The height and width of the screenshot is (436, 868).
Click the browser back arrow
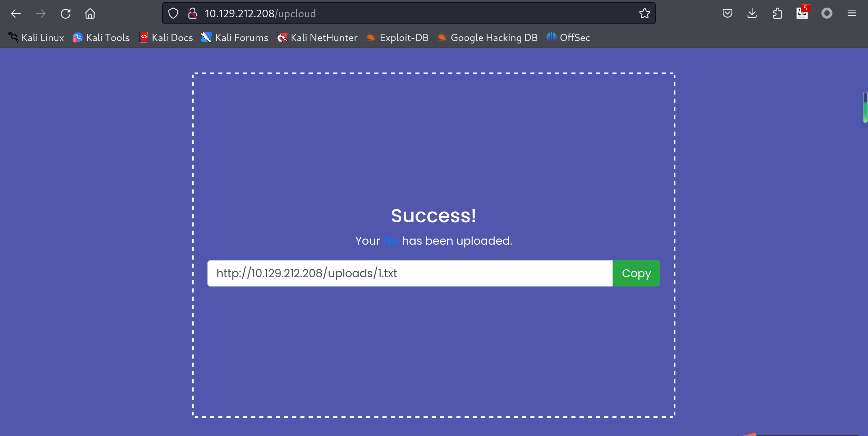16,13
